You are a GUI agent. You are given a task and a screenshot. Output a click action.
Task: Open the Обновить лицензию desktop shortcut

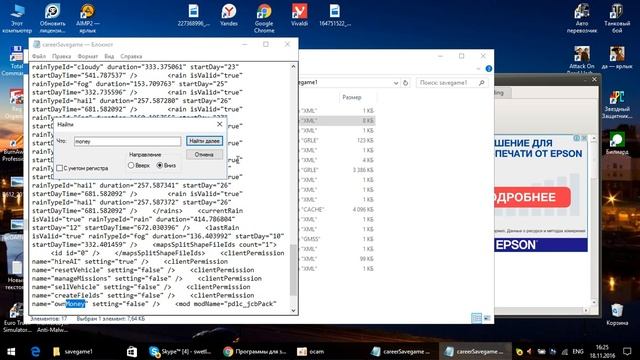pyautogui.click(x=52, y=18)
